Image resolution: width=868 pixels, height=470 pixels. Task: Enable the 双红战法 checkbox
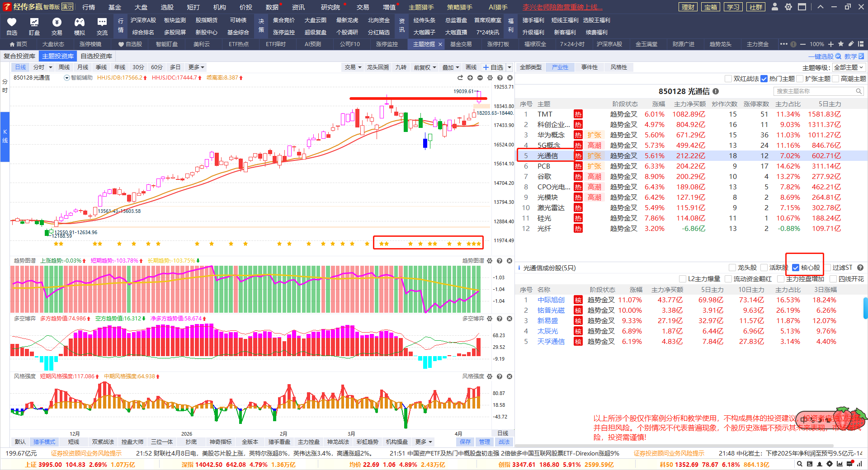click(x=728, y=79)
